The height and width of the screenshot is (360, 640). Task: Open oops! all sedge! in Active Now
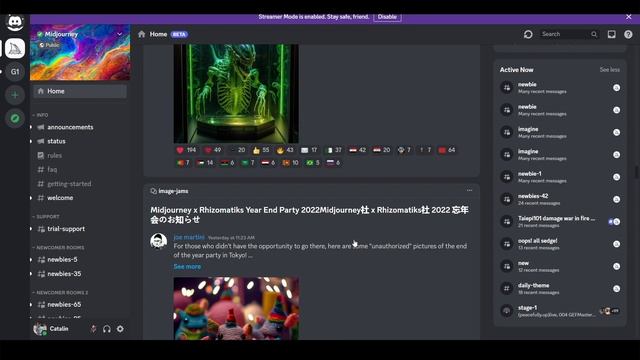tap(560, 244)
